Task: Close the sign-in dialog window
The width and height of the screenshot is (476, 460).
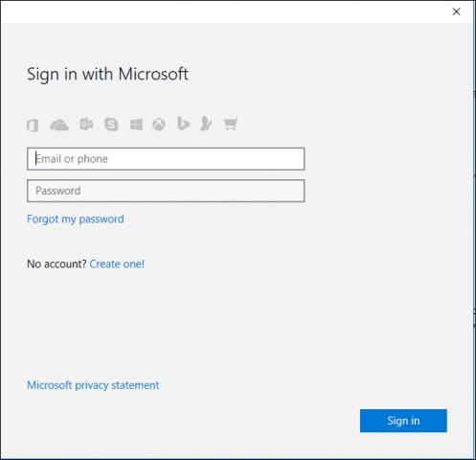Action: click(456, 11)
